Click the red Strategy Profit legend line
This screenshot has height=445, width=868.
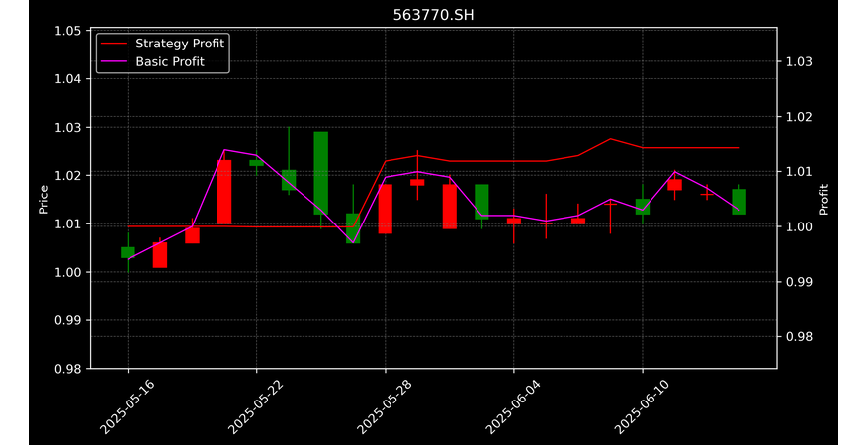114,44
